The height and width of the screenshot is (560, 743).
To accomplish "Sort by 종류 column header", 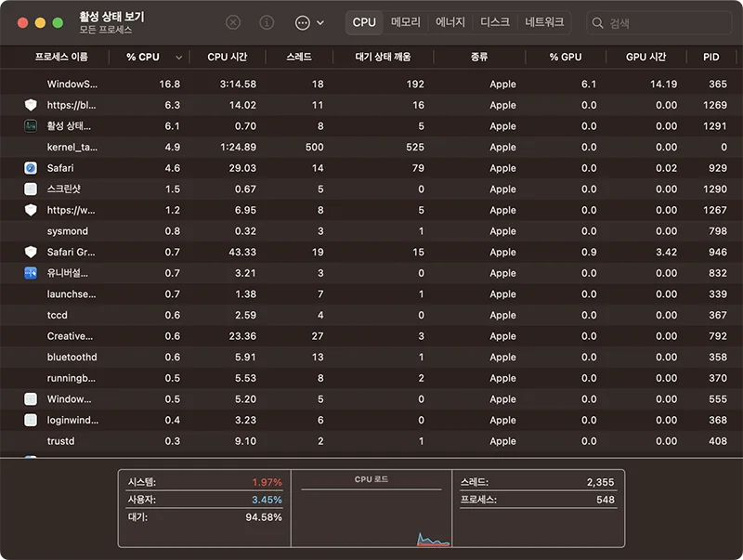I will coord(479,57).
